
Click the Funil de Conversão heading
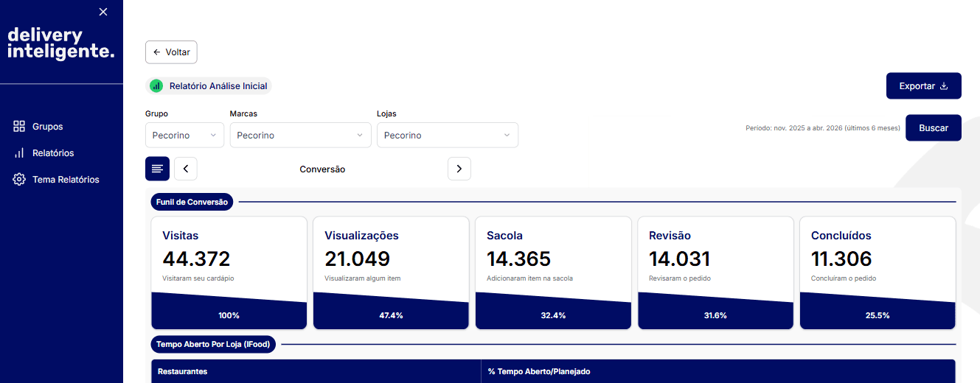click(192, 201)
